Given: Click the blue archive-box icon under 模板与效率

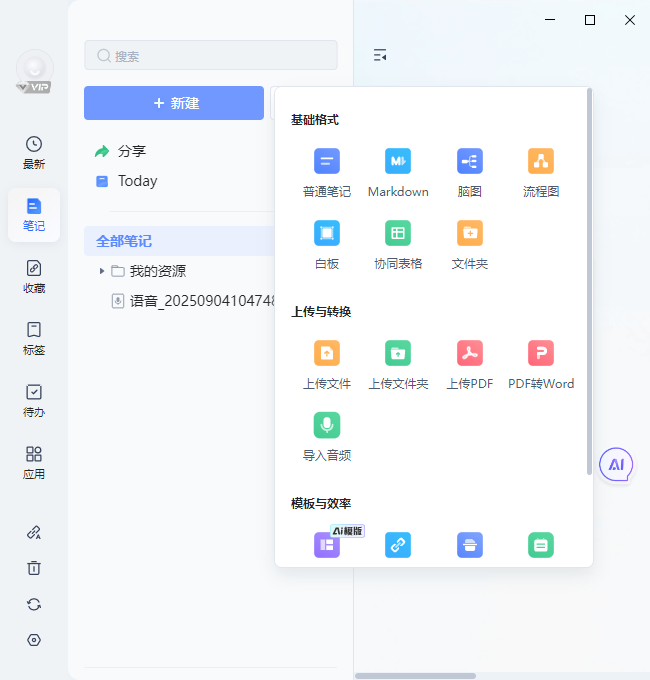Looking at the screenshot, I should (x=470, y=545).
